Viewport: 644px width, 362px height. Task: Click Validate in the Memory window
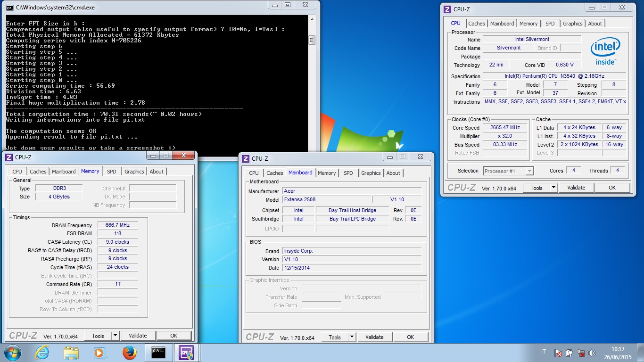click(138, 336)
